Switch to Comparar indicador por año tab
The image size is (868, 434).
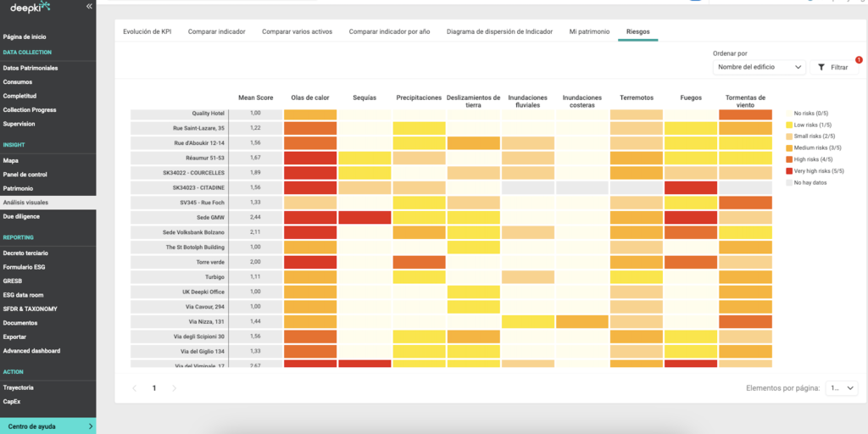(x=389, y=31)
